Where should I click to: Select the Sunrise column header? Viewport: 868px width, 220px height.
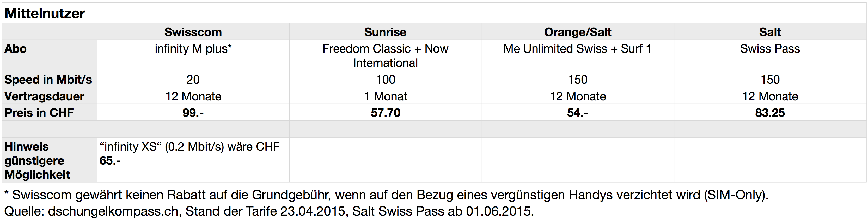385,32
